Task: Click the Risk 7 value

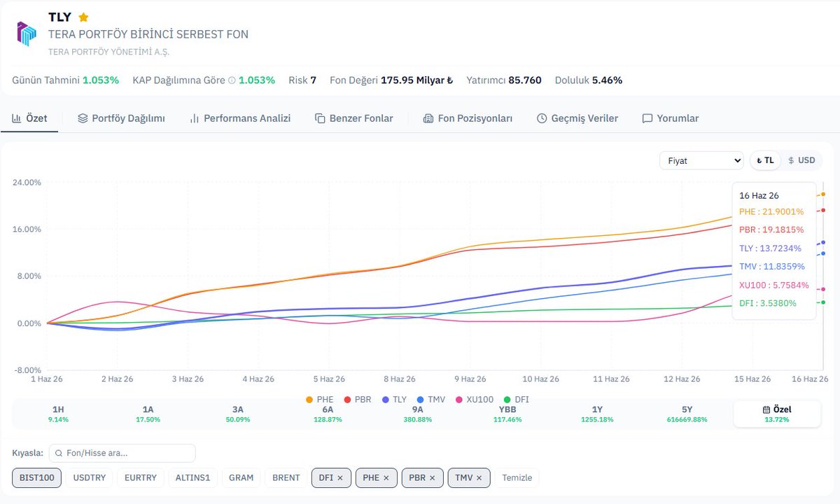Action: (302, 80)
